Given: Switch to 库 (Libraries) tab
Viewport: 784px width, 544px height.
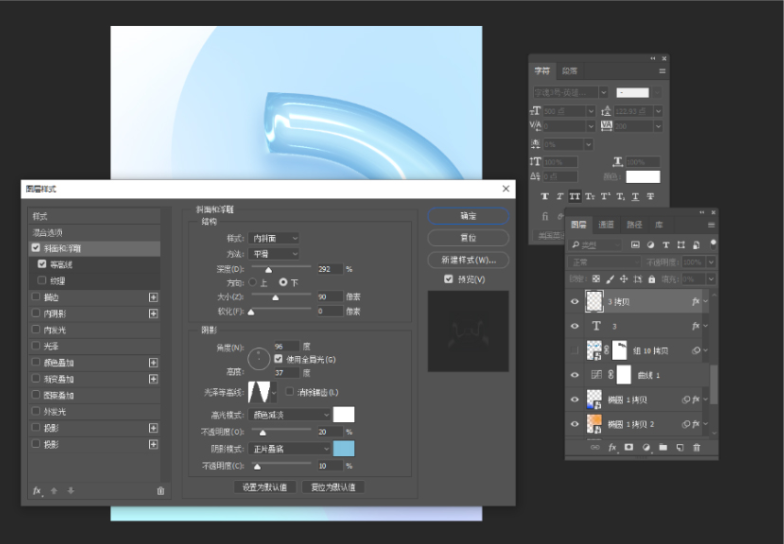Looking at the screenshot, I should (x=659, y=225).
